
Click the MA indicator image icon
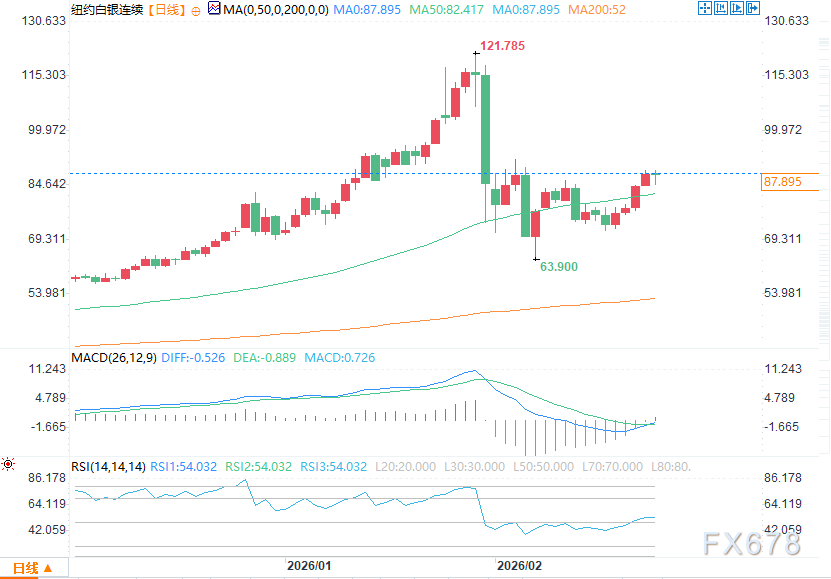click(x=215, y=10)
